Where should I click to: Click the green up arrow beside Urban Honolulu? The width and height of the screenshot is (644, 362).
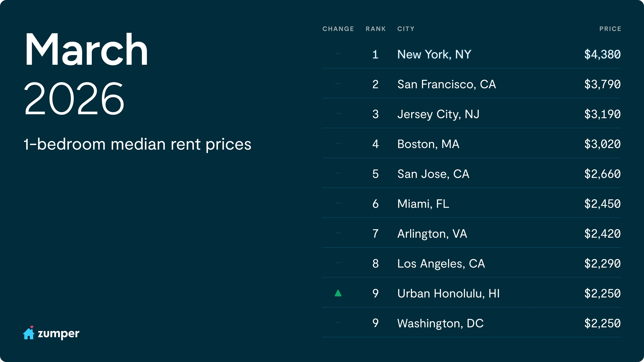pos(338,293)
